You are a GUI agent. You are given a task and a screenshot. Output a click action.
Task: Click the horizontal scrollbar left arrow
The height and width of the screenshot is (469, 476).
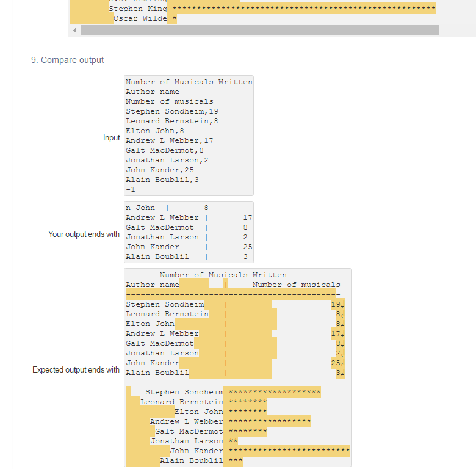click(x=75, y=31)
